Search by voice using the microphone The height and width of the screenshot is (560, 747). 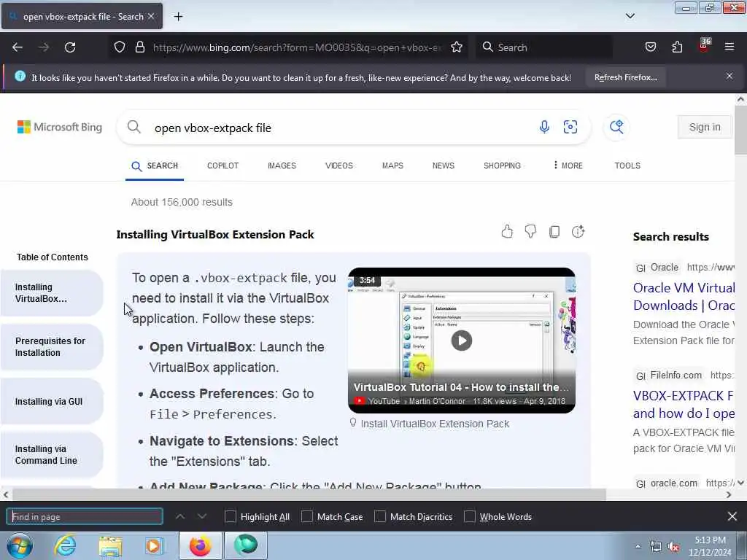pos(544,127)
